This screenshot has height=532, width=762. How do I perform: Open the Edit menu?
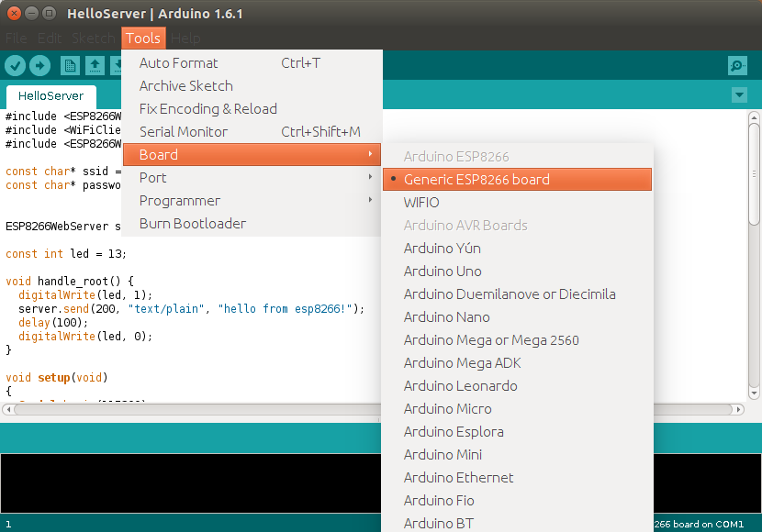tap(50, 38)
